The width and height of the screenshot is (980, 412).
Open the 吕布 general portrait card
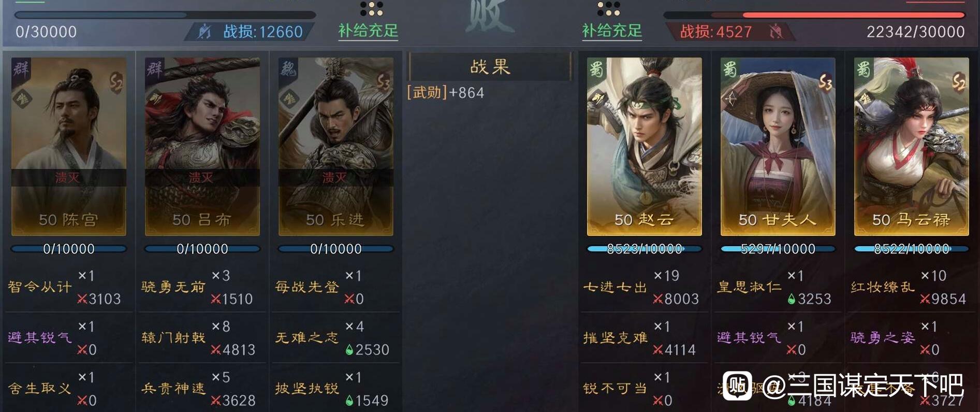click(202, 147)
